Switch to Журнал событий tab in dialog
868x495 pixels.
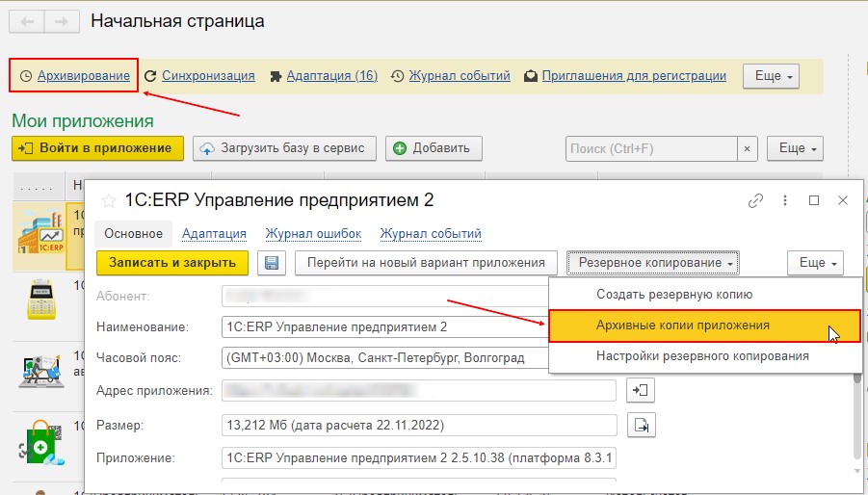pos(430,233)
